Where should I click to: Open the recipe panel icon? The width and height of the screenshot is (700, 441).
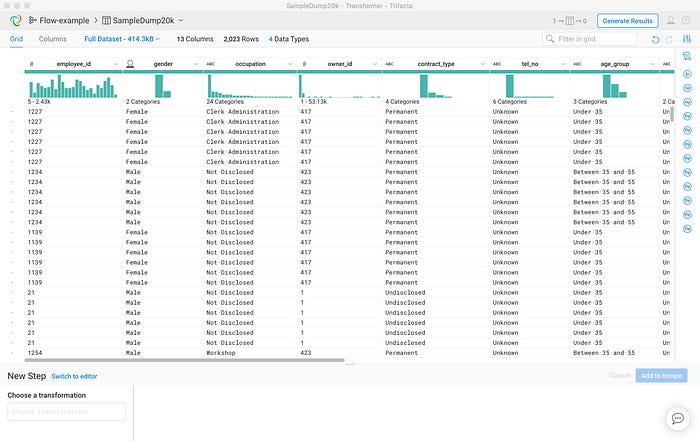coord(687,56)
